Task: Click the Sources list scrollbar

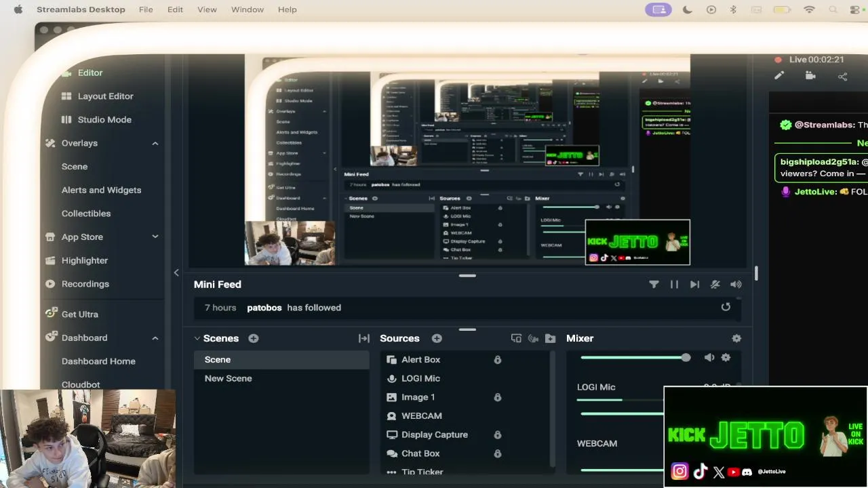Action: tap(553, 409)
